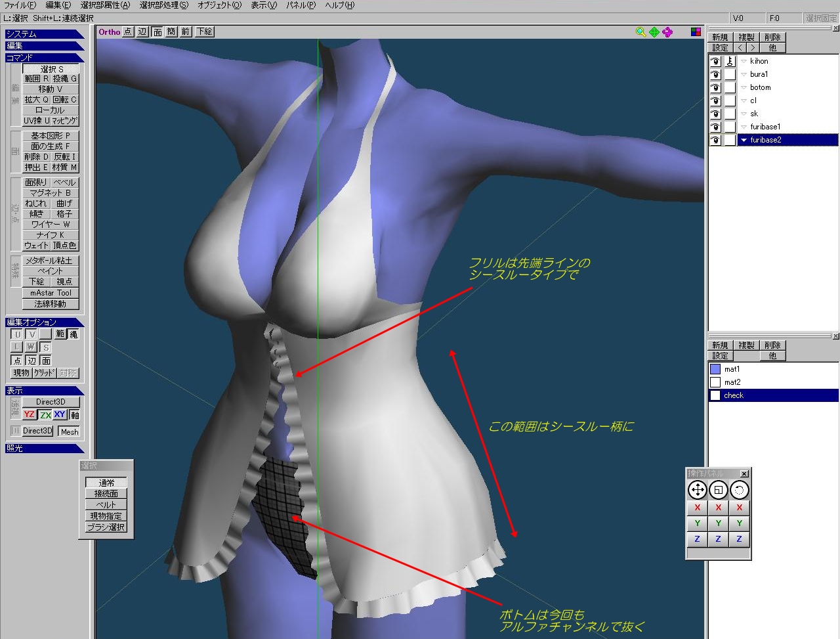Click the scale square icon in operation panel
The width and height of the screenshot is (840, 639).
point(719,490)
